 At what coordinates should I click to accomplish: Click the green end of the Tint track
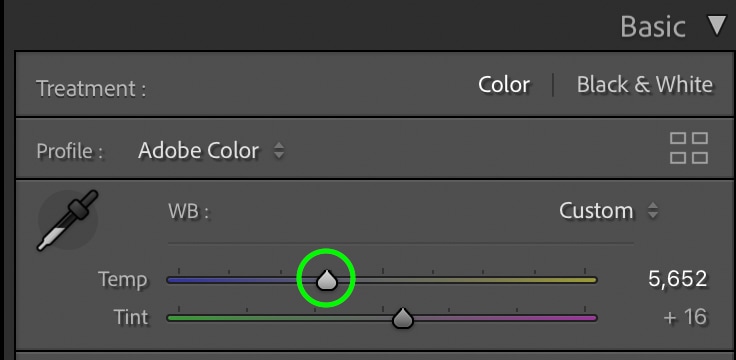(183, 318)
